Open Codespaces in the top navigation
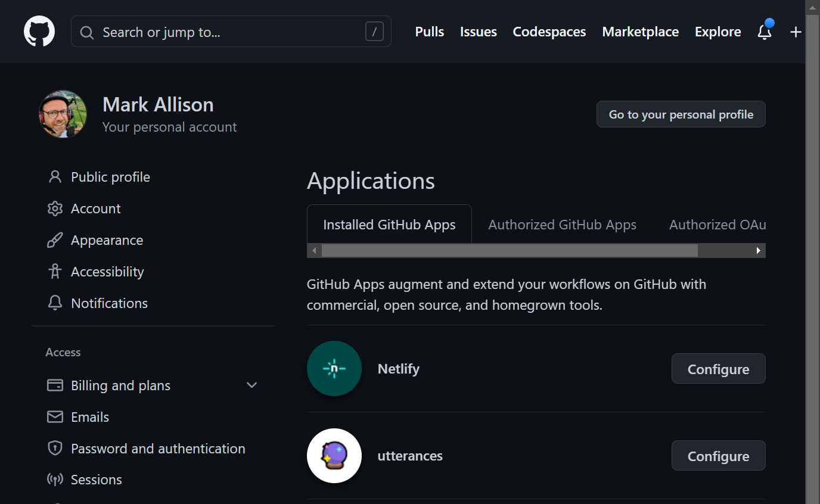 click(549, 32)
